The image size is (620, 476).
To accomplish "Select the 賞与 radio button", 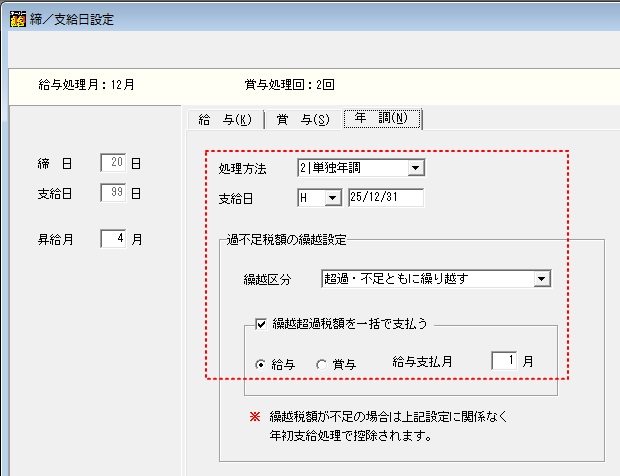I will click(x=321, y=365).
